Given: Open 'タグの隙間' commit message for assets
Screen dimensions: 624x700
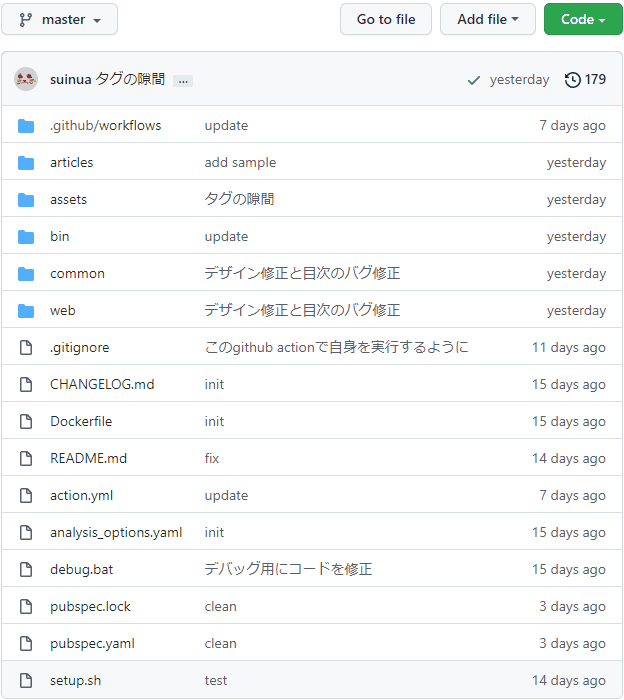Looking at the screenshot, I should (x=239, y=199).
